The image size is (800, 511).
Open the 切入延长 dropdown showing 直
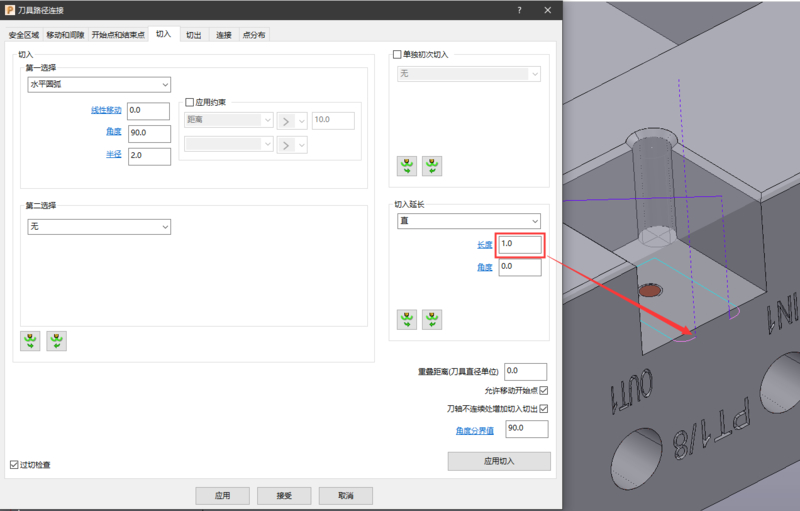coord(469,220)
